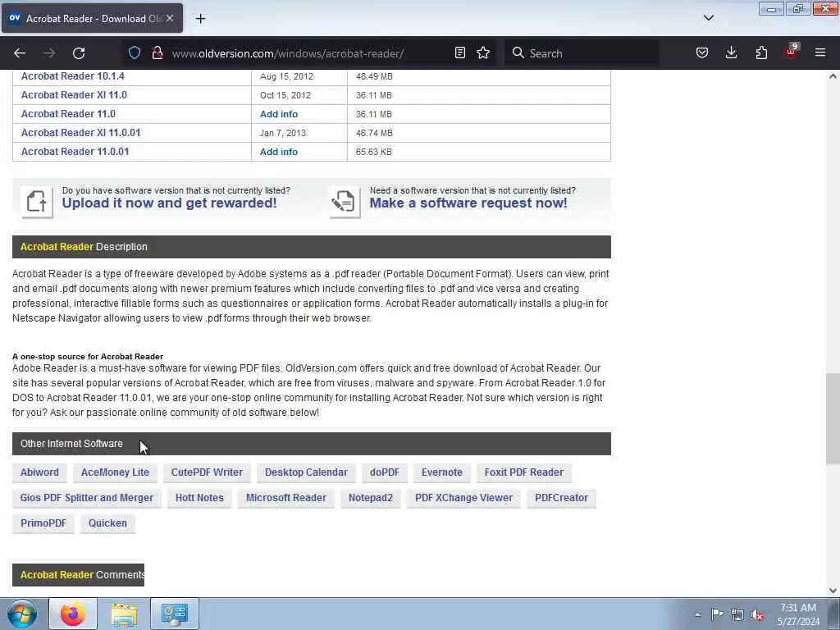Open the Acrobat Reader XI 11.0 link

pos(74,95)
